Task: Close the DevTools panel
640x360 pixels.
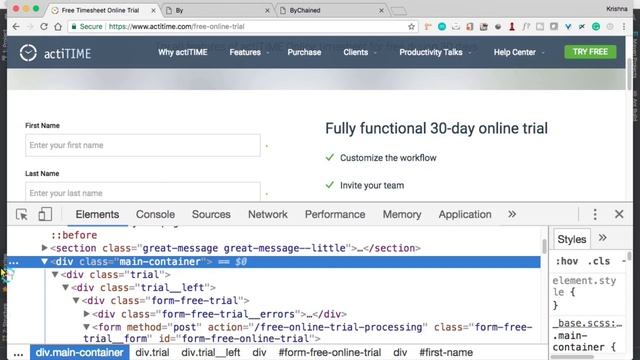Action: (x=619, y=214)
